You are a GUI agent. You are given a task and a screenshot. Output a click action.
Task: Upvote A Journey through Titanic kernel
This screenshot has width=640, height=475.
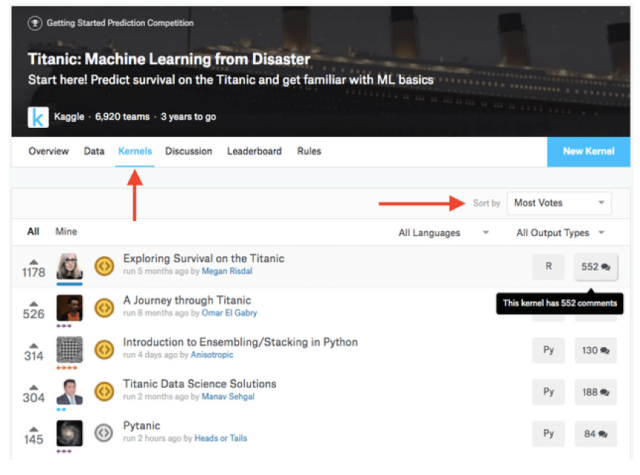(34, 304)
